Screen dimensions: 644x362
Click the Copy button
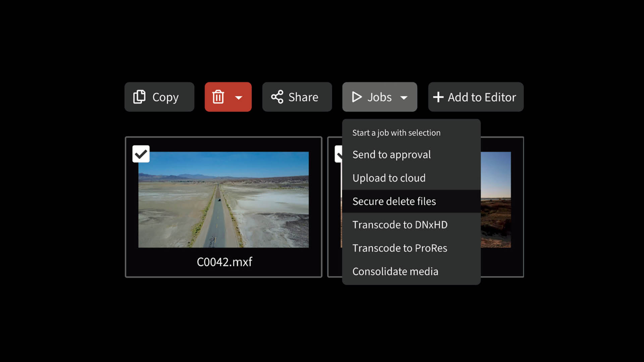(159, 97)
